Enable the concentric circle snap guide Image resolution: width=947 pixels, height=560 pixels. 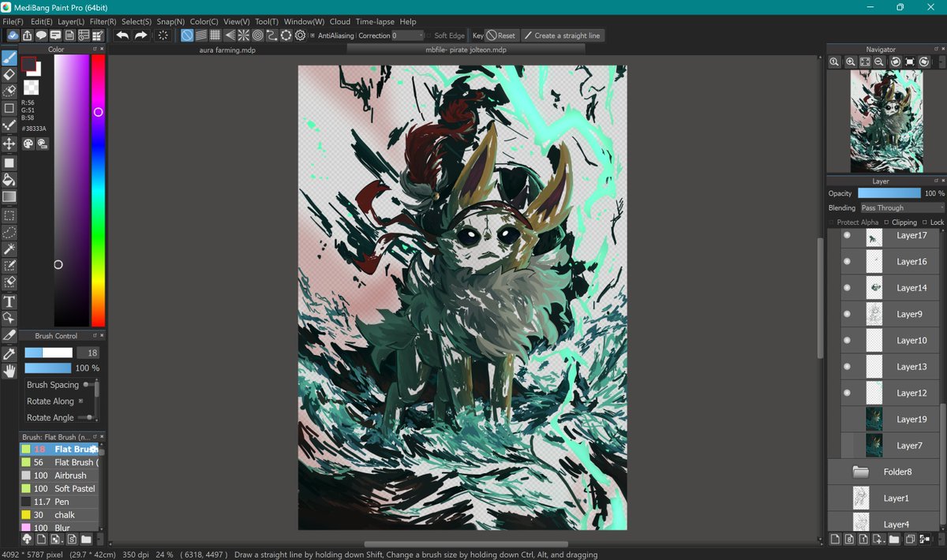point(258,35)
